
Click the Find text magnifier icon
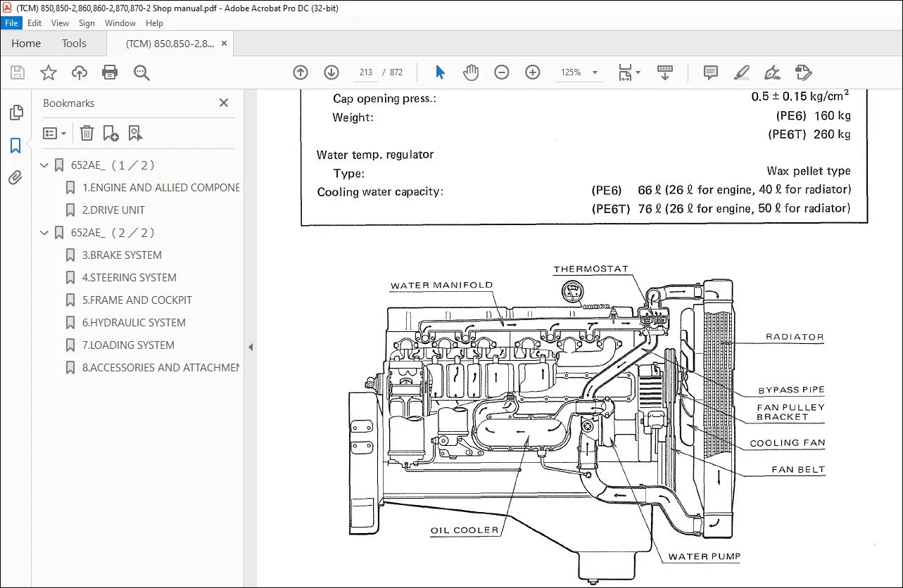141,72
